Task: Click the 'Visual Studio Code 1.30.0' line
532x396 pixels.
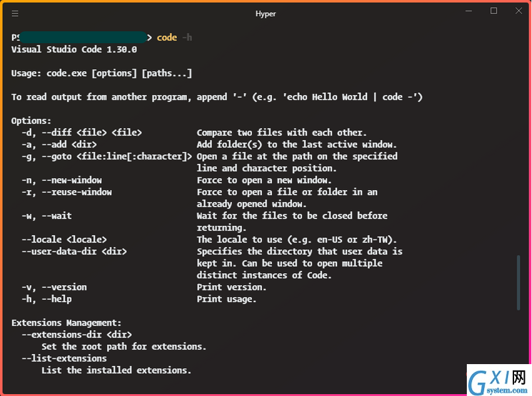Action: [74, 49]
